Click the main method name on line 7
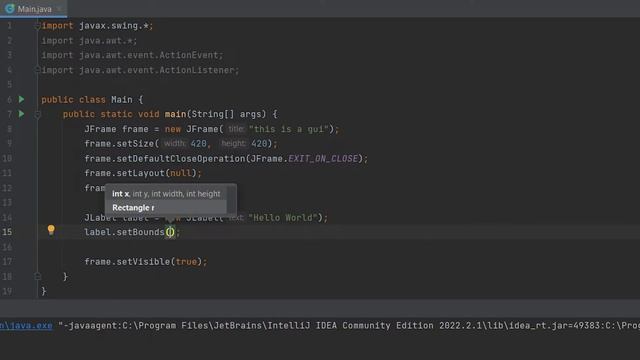 (x=176, y=114)
